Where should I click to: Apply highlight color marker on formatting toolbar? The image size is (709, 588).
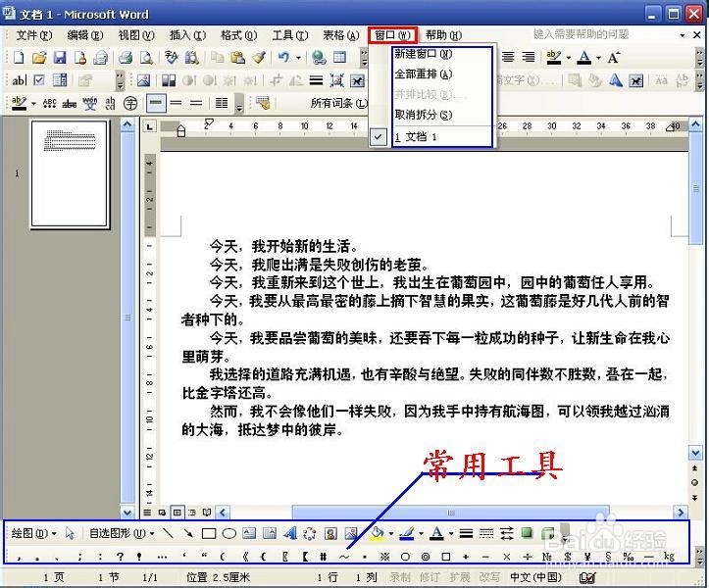pyautogui.click(x=554, y=58)
